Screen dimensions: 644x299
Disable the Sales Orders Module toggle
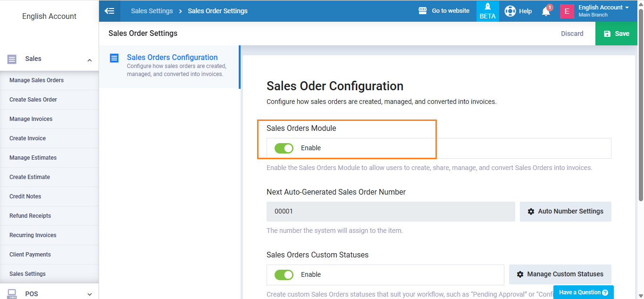tap(284, 148)
